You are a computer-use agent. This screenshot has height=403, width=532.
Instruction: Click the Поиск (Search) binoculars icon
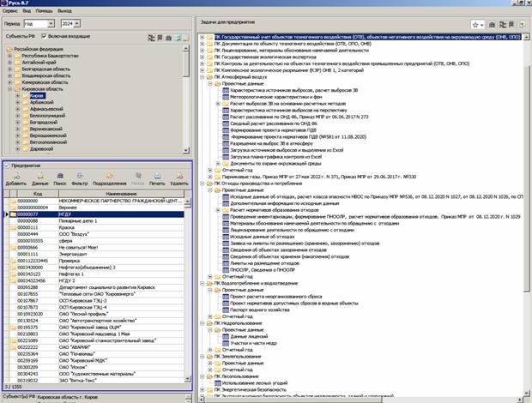pos(61,178)
